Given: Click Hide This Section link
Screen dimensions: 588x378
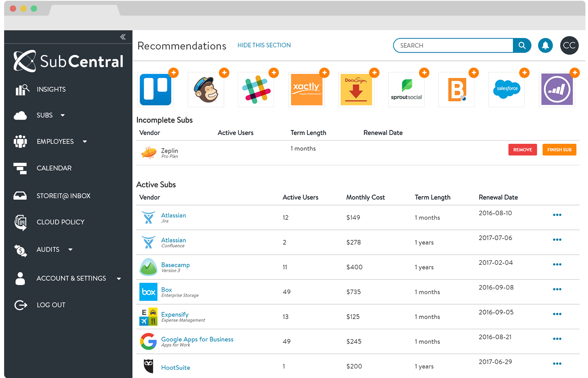Looking at the screenshot, I should click(x=264, y=45).
